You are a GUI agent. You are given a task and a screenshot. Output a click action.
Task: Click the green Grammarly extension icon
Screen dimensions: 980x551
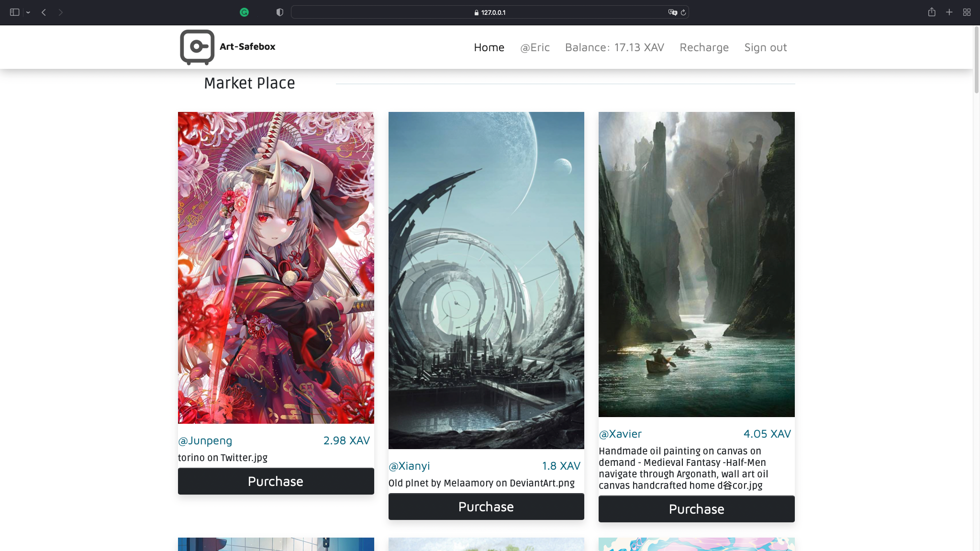tap(244, 12)
